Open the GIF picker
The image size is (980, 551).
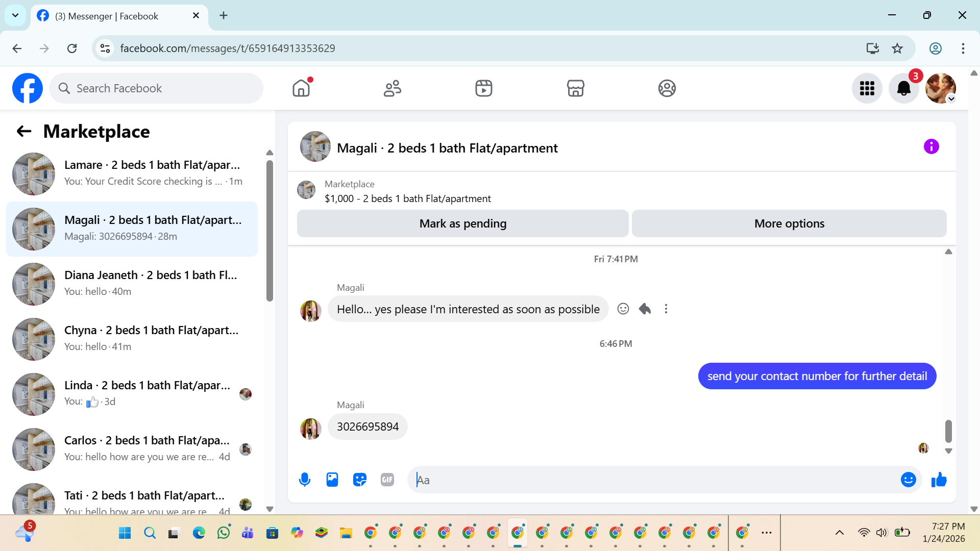tap(387, 480)
